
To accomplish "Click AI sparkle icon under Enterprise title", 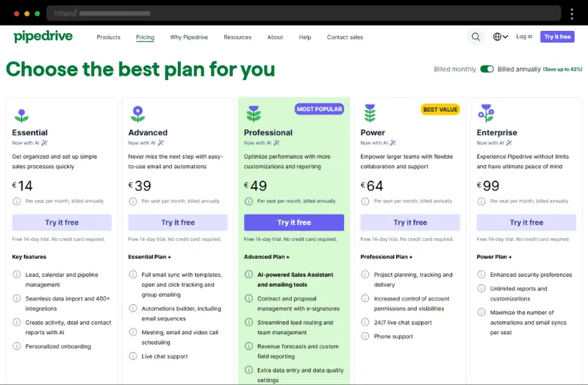I will pyautogui.click(x=509, y=143).
